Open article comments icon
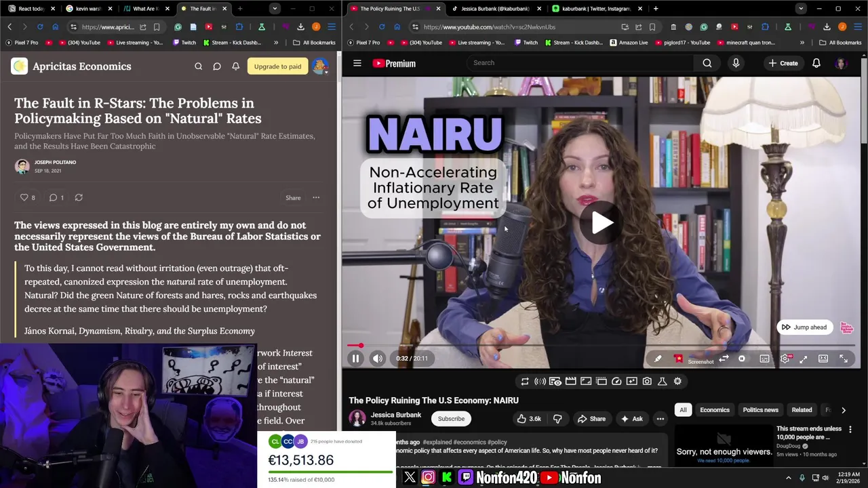868x488 pixels. click(53, 197)
